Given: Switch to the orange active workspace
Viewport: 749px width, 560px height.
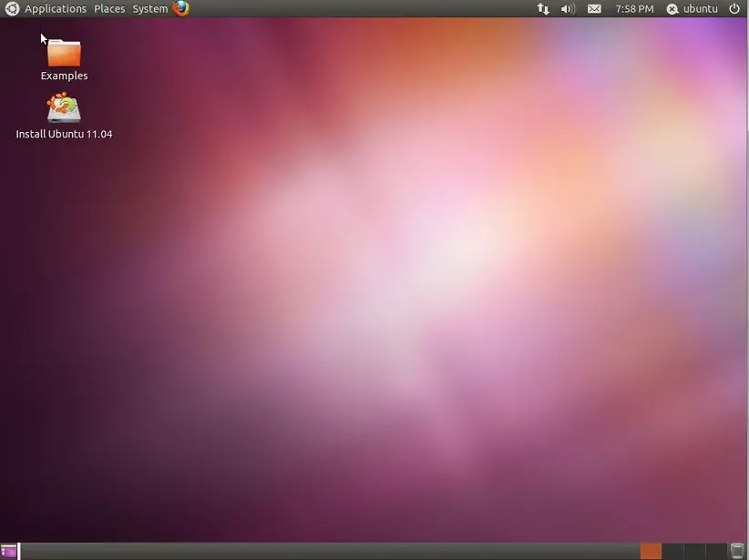Looking at the screenshot, I should pyautogui.click(x=651, y=551).
